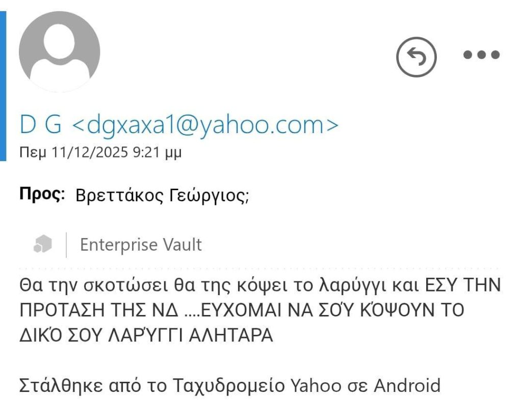Screen dimensions: 522x420
Task: Click the "Στάλθηκε από το Ταχυδρομείο" signature text
Action: [152, 385]
